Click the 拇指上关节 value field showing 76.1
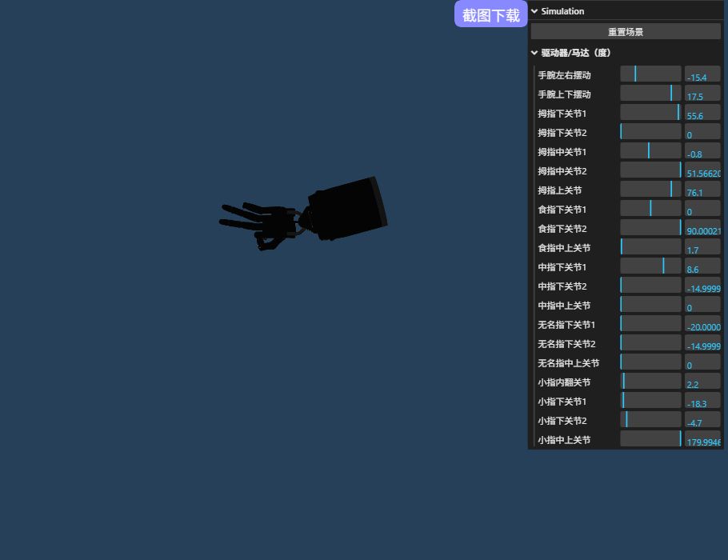The image size is (728, 560). [x=702, y=190]
